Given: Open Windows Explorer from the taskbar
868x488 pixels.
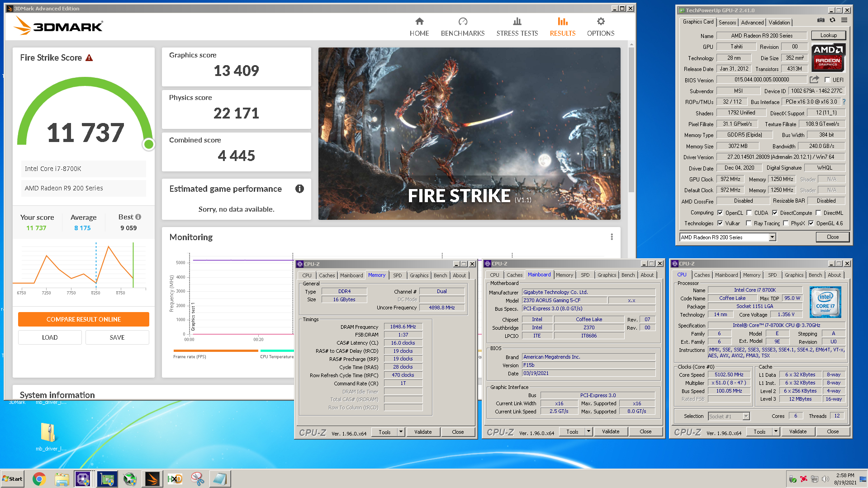Looking at the screenshot, I should [62, 479].
